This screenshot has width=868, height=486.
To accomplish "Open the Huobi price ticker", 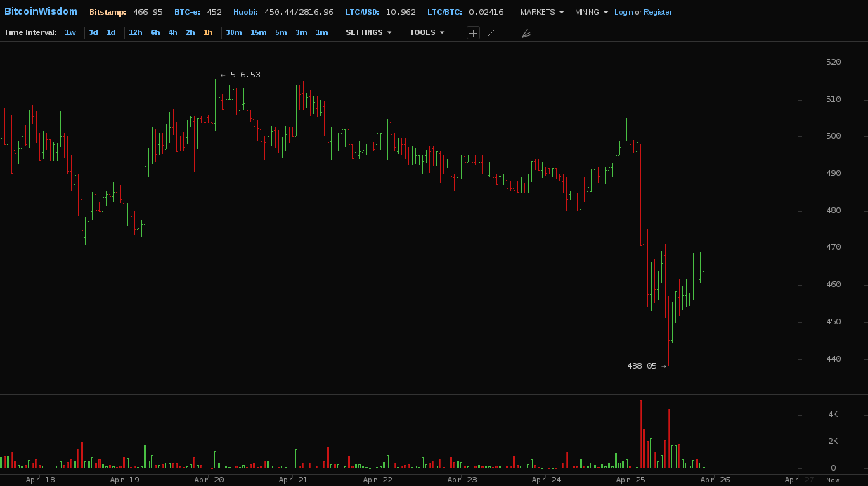I will coord(283,12).
